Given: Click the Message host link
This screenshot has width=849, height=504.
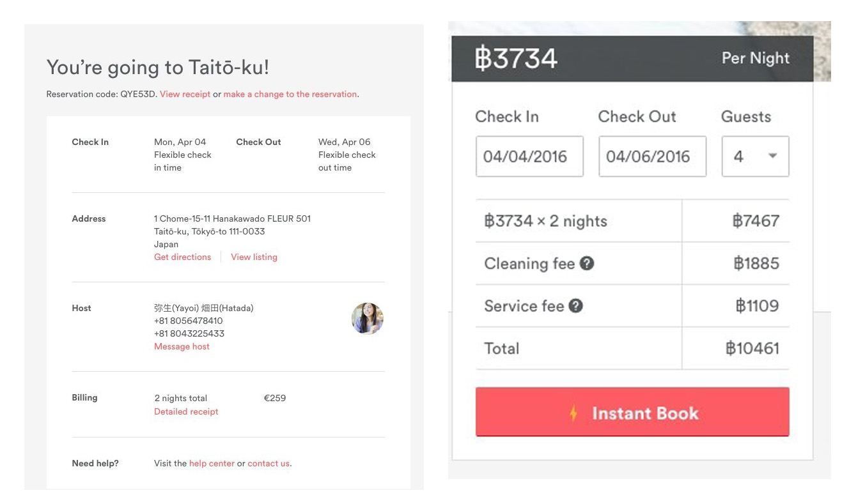Looking at the screenshot, I should (182, 346).
